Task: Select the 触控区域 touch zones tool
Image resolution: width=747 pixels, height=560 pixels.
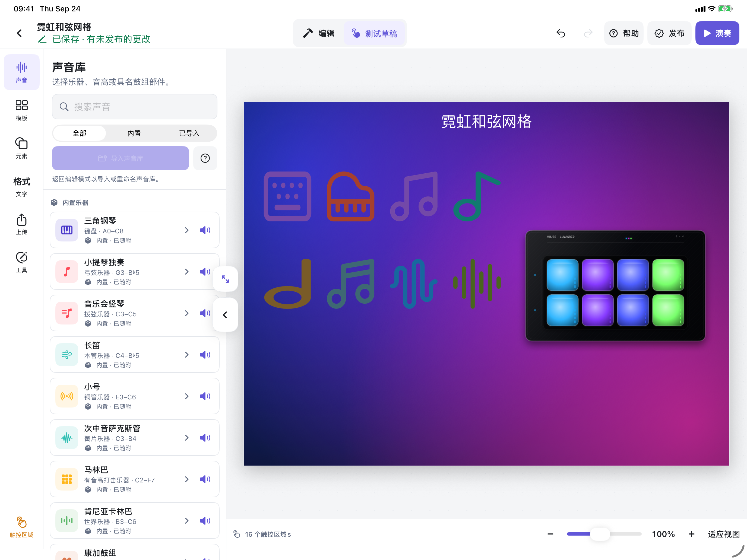Action: [21, 527]
